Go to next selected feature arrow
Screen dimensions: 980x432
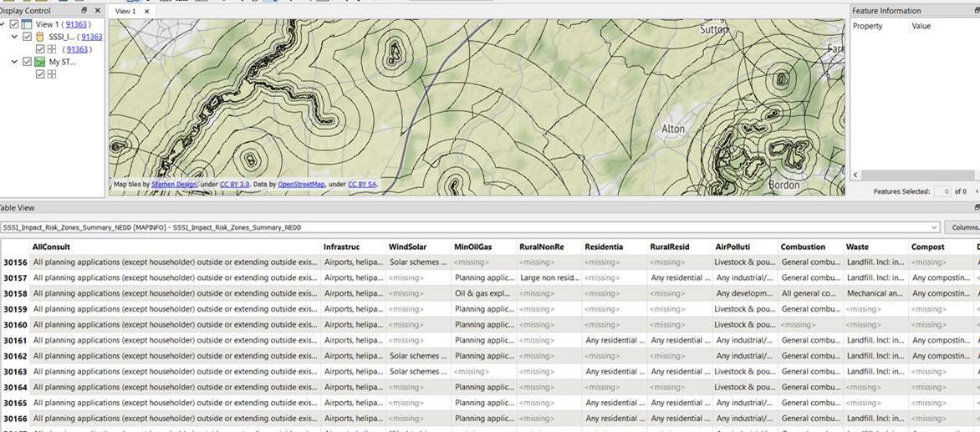(x=977, y=191)
